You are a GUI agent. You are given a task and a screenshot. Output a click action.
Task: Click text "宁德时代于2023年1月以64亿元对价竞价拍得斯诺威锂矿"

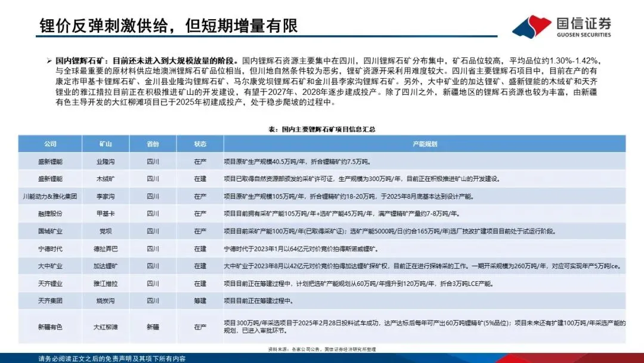click(x=300, y=249)
